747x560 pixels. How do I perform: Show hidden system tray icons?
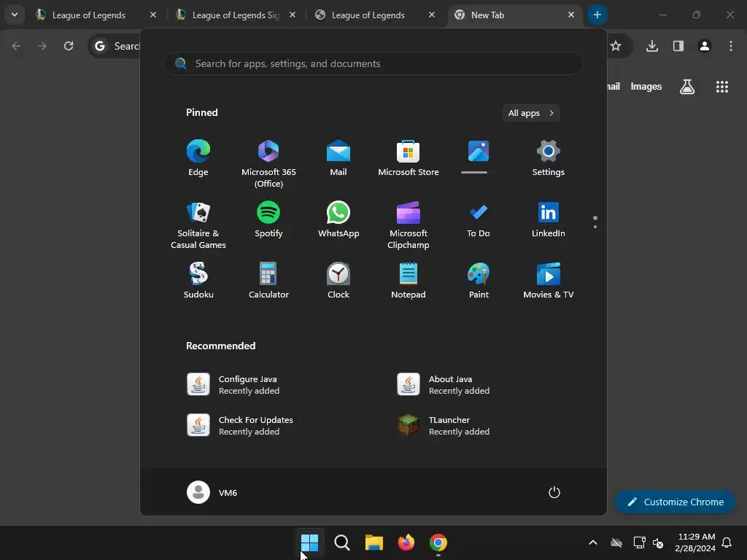point(593,542)
